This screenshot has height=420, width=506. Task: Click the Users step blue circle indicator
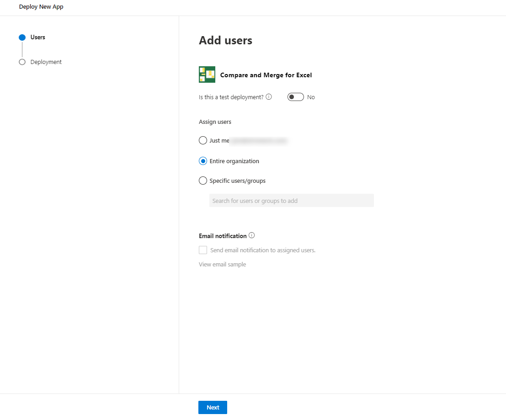[x=22, y=37]
